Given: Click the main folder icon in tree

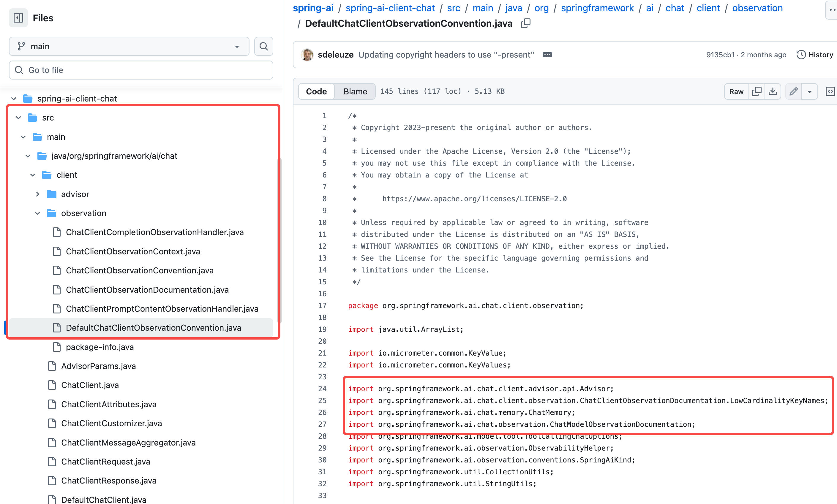Looking at the screenshot, I should (37, 137).
